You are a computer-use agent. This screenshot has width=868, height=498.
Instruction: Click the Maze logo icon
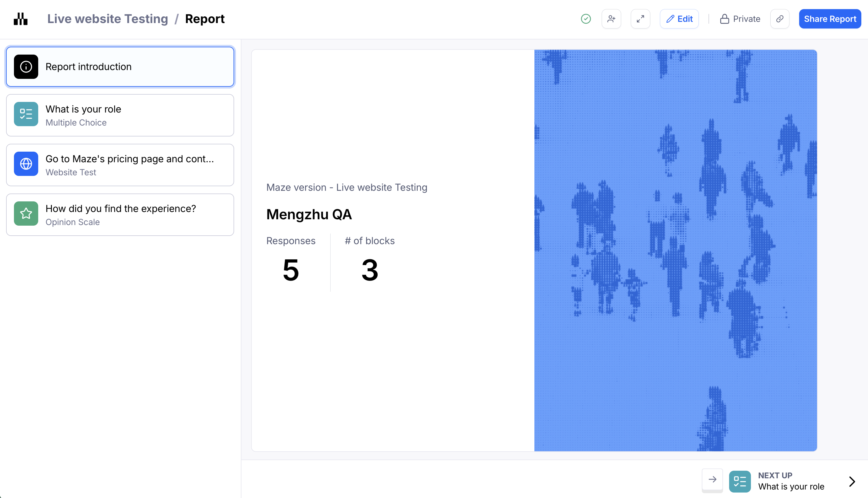pos(21,19)
